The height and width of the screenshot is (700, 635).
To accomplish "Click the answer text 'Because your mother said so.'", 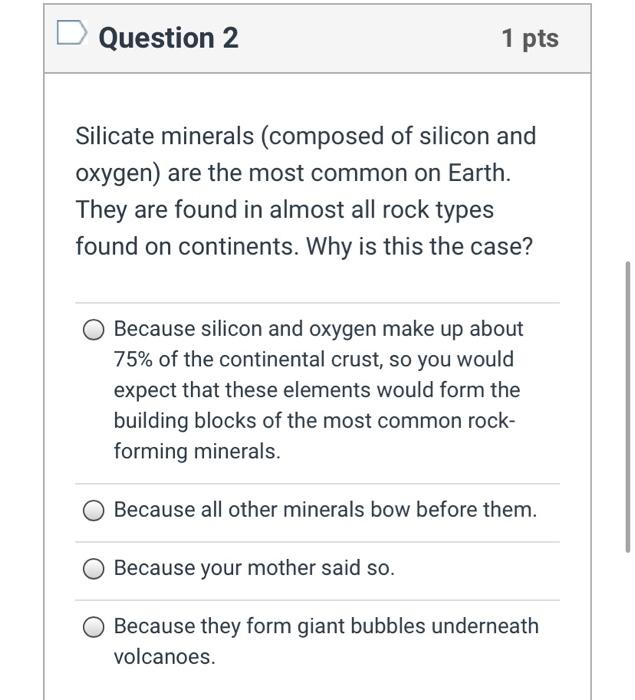I will [x=254, y=568].
